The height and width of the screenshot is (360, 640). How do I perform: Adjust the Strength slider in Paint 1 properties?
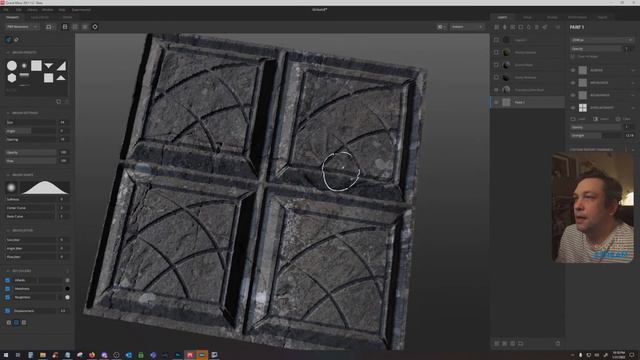tap(596, 136)
